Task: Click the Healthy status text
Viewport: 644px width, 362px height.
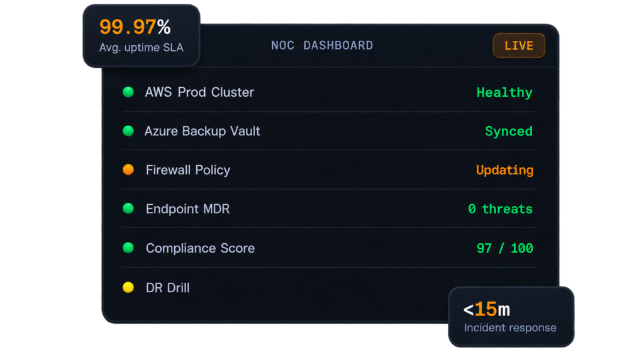Action: [504, 92]
